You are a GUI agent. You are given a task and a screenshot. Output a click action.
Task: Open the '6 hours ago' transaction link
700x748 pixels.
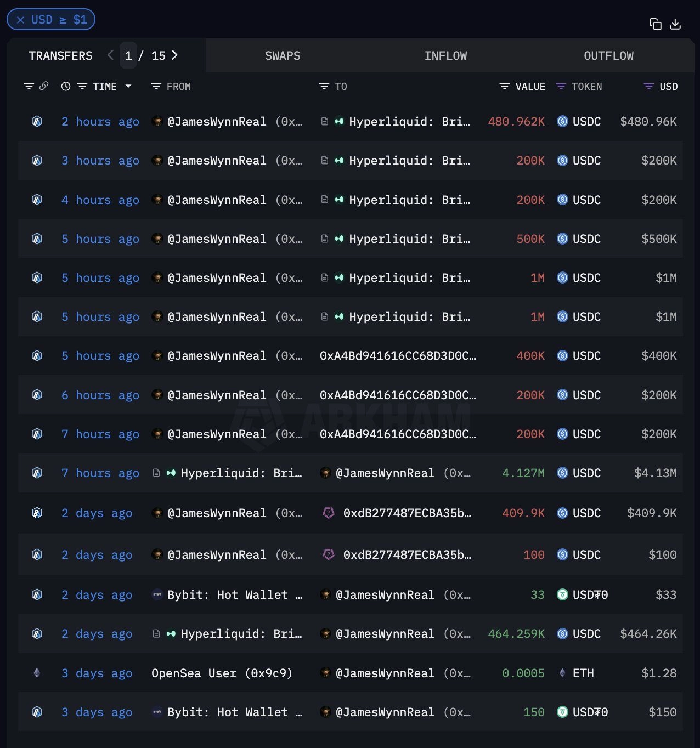tap(100, 395)
